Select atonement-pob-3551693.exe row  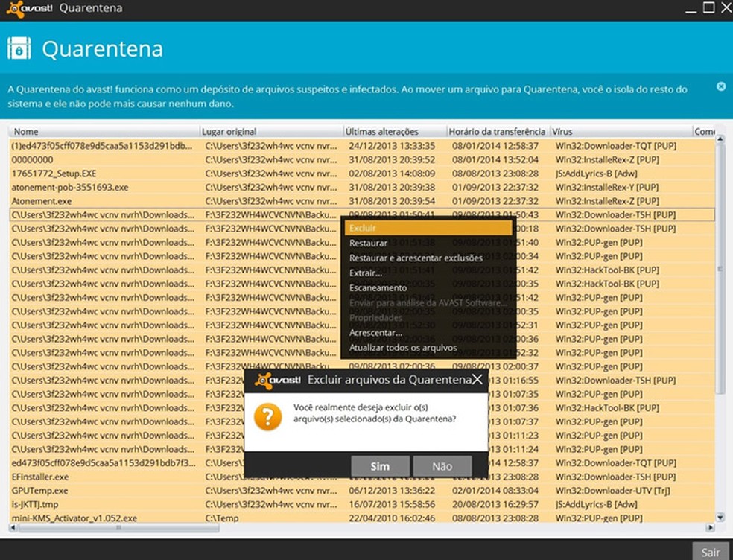[x=362, y=187]
